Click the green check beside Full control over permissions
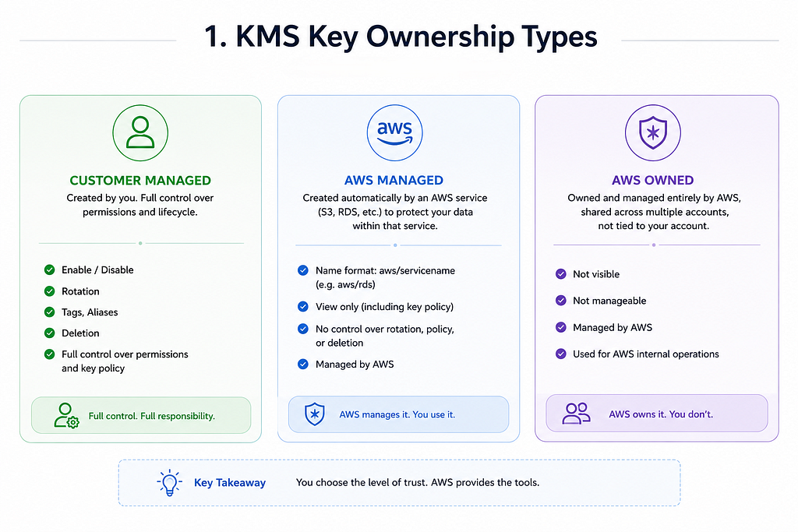Viewport: 798px width, 532px height. click(x=49, y=354)
